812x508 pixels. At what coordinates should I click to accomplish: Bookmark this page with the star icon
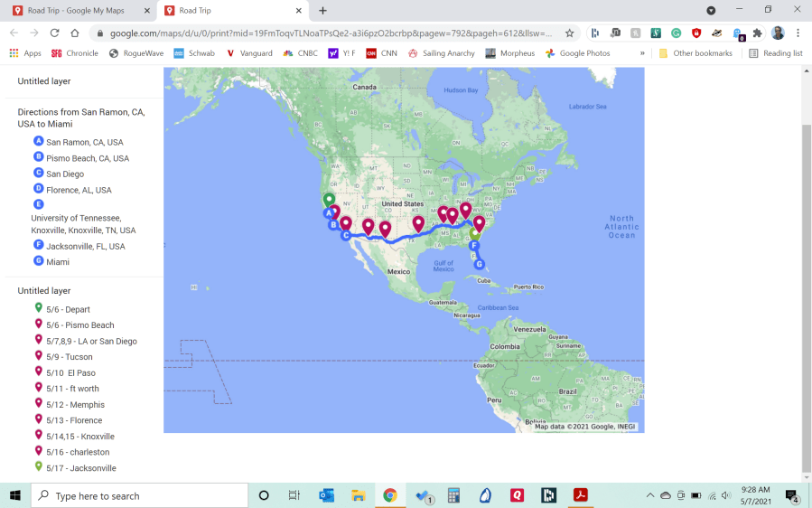click(x=569, y=33)
